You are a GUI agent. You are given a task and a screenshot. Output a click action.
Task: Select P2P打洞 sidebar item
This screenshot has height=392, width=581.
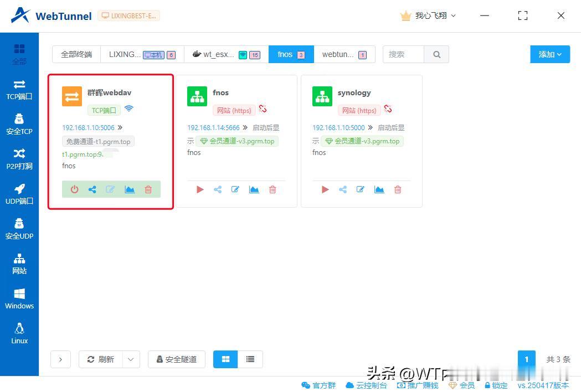tap(19, 159)
